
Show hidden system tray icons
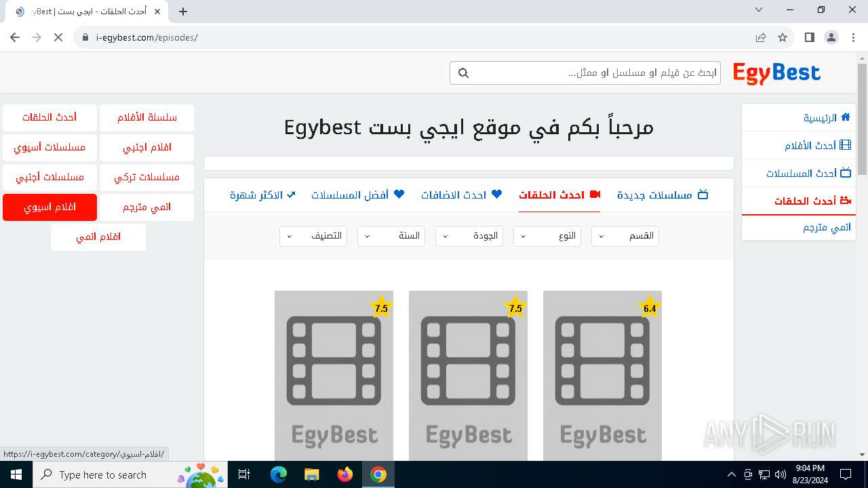coord(731,474)
